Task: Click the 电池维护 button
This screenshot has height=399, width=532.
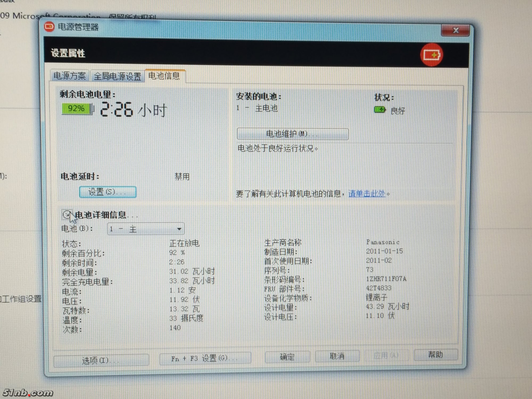Action: pos(292,134)
